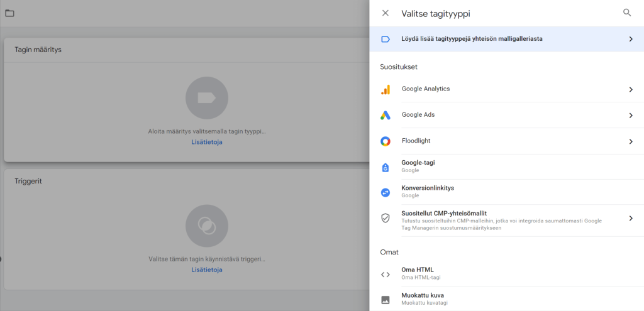Expand Google Ads with chevron arrow
The width and height of the screenshot is (644, 311).
point(630,116)
